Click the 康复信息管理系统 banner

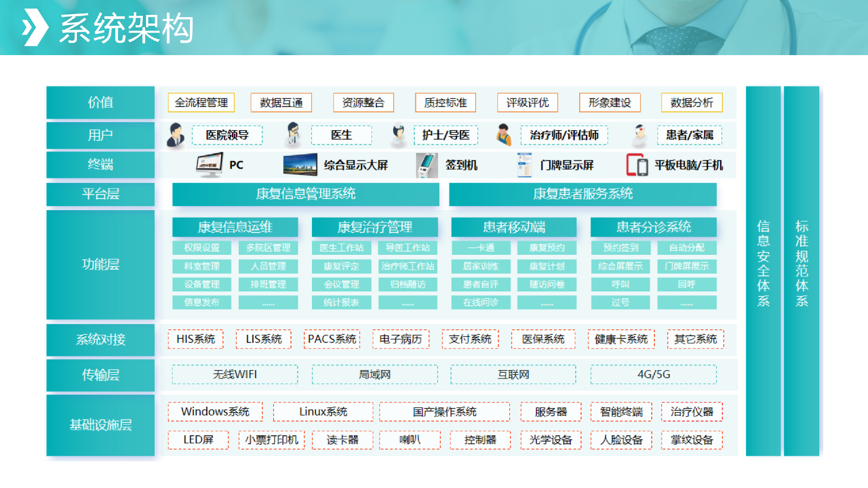tap(306, 194)
